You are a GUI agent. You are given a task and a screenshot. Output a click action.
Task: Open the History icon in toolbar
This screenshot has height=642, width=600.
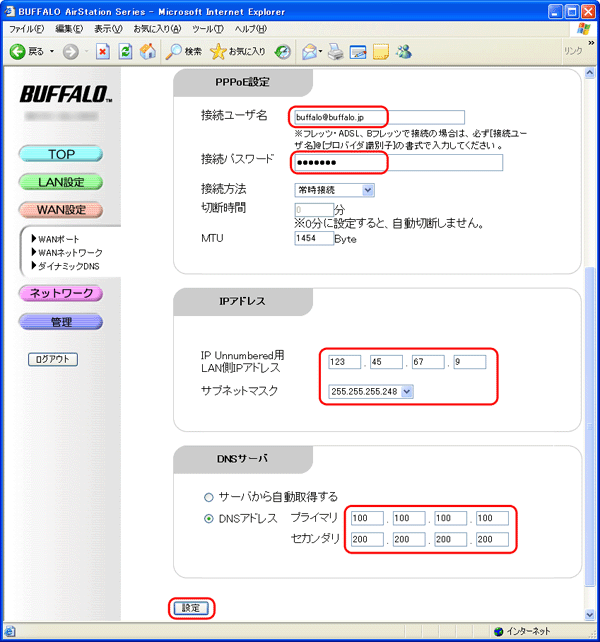[283, 52]
